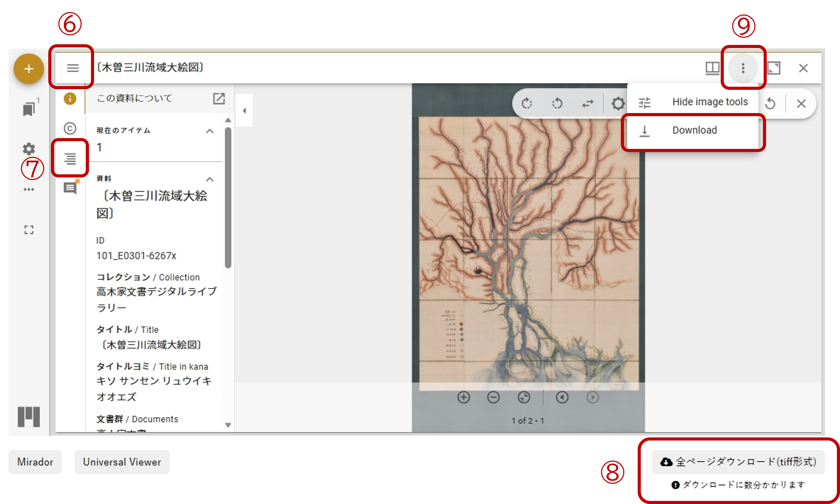This screenshot has height=504, width=840.
Task: Open the rights copyright panel icon
Action: [x=70, y=128]
